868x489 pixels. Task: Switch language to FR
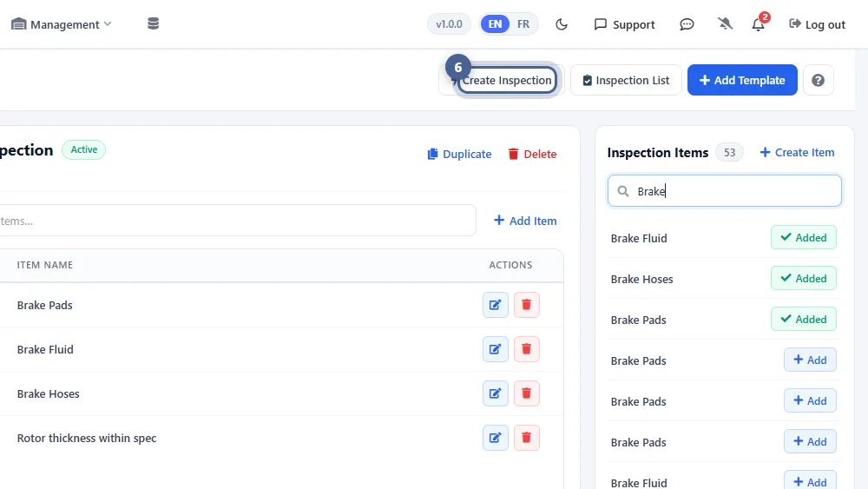pyautogui.click(x=523, y=24)
